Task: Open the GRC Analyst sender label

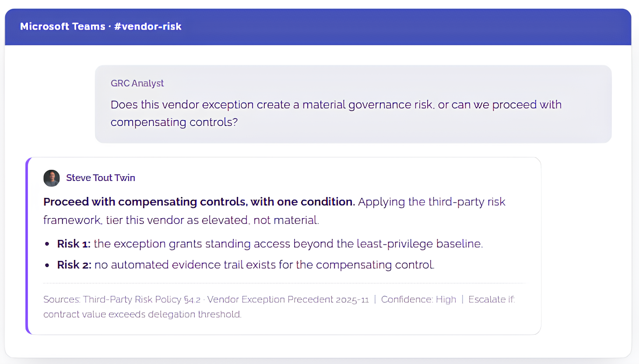Action: (137, 83)
